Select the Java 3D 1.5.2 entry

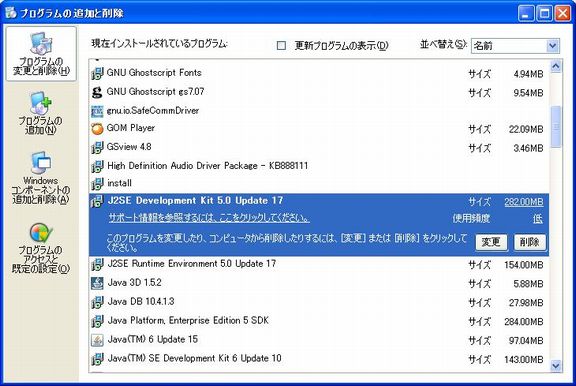(319, 283)
